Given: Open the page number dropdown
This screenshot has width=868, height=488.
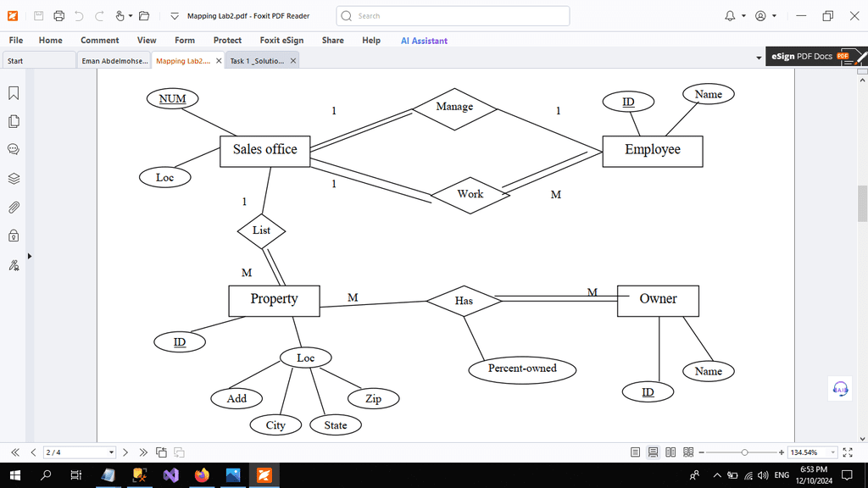Looking at the screenshot, I should (111, 452).
